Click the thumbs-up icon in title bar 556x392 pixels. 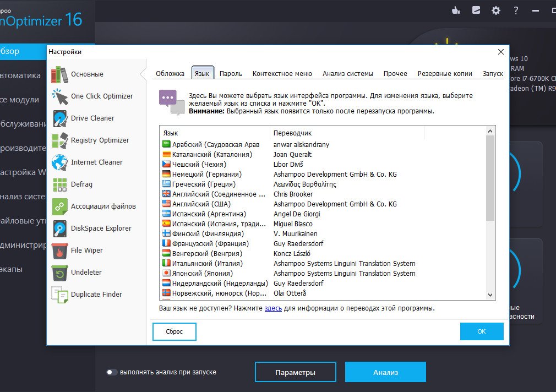coord(456,10)
